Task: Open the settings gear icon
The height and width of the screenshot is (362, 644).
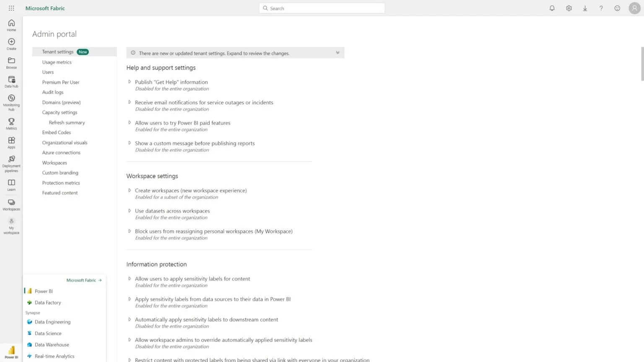Action: 569,8
